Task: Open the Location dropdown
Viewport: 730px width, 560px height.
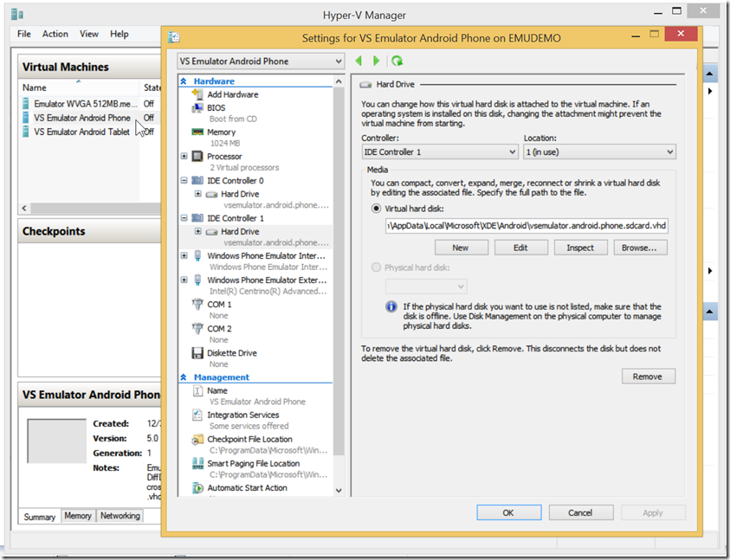Action: coord(598,152)
